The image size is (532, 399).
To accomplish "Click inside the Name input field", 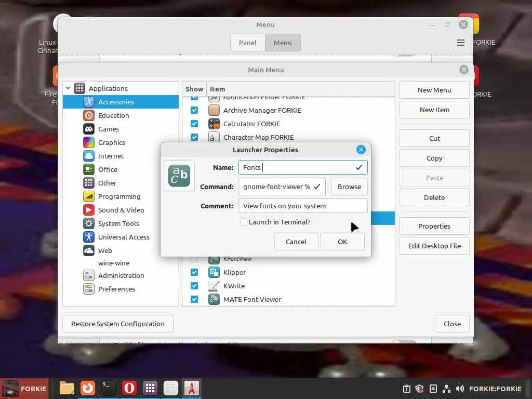I will click(303, 167).
